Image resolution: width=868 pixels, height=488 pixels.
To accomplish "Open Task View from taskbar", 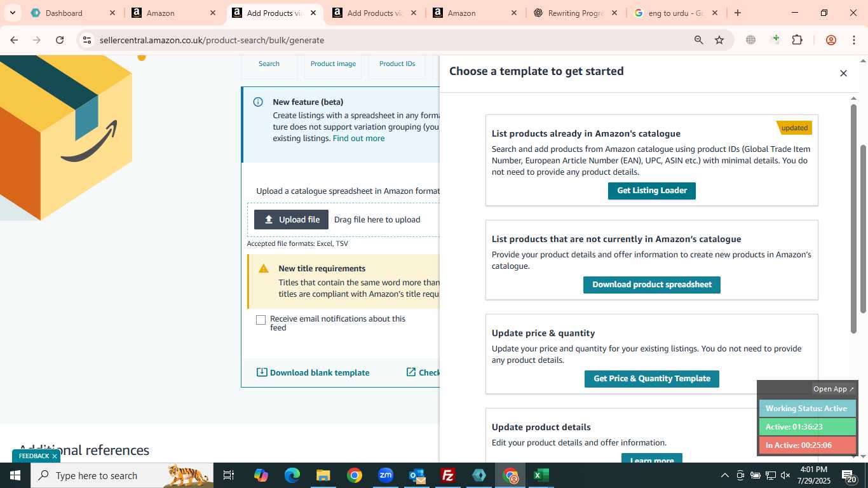I will tap(229, 475).
